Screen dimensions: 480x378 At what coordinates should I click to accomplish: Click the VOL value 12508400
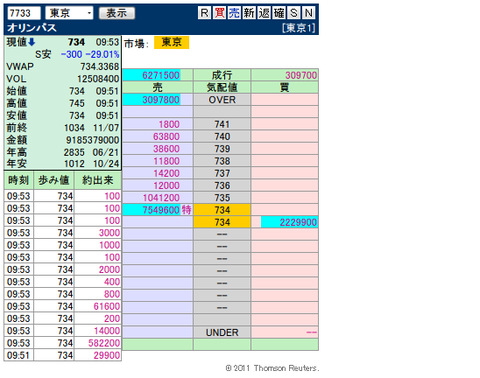tap(98, 79)
